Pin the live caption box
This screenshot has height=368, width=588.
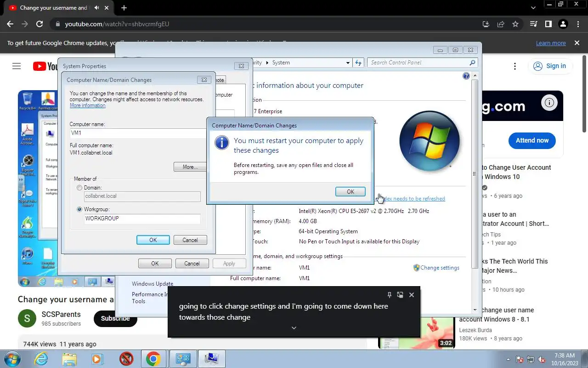[390, 295]
